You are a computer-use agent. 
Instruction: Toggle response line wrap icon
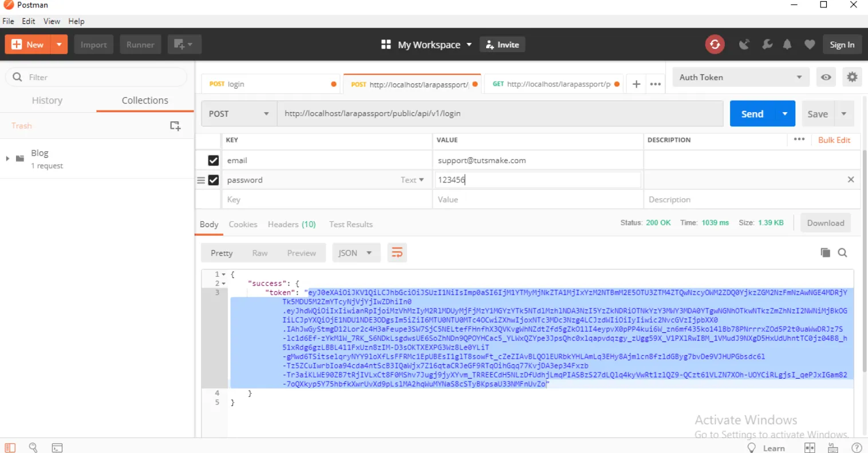click(397, 252)
